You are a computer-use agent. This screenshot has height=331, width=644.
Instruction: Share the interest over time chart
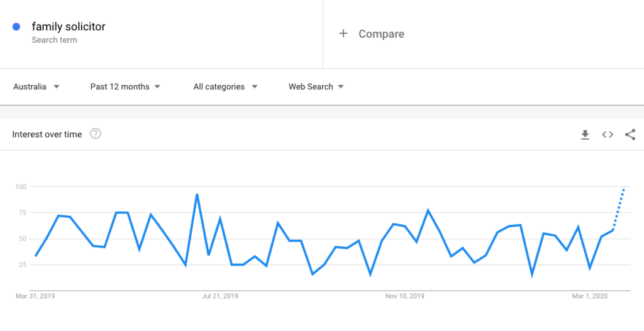pyautogui.click(x=630, y=135)
